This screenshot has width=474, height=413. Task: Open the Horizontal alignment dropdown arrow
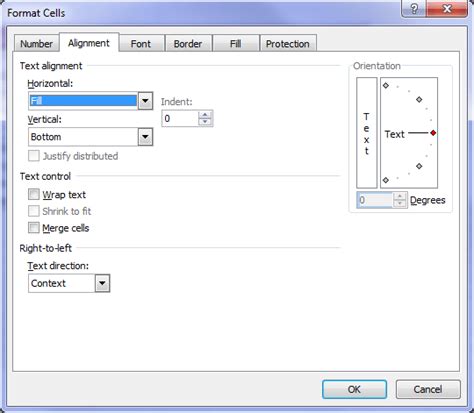coord(145,101)
